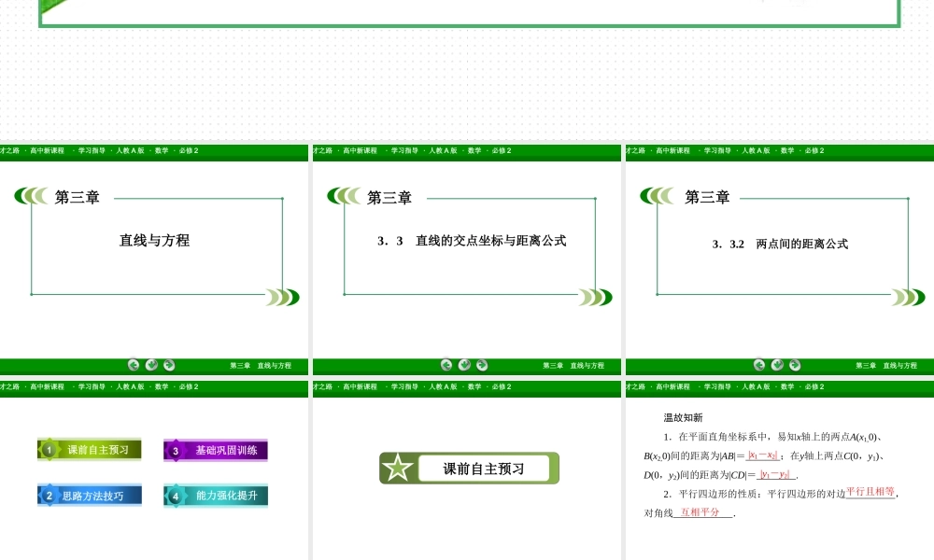This screenshot has height=560, width=934.
Task: Select the star icon beside 课前自主预习
Action: point(400,468)
